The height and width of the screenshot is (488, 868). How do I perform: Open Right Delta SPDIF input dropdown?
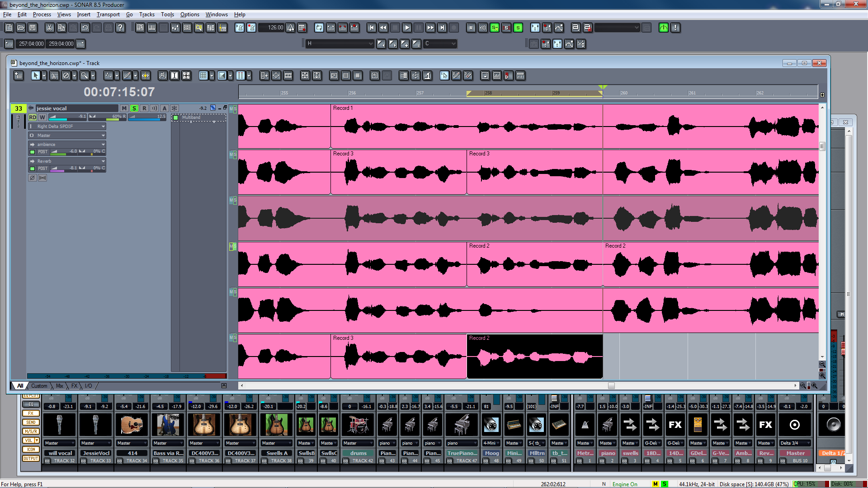click(67, 127)
